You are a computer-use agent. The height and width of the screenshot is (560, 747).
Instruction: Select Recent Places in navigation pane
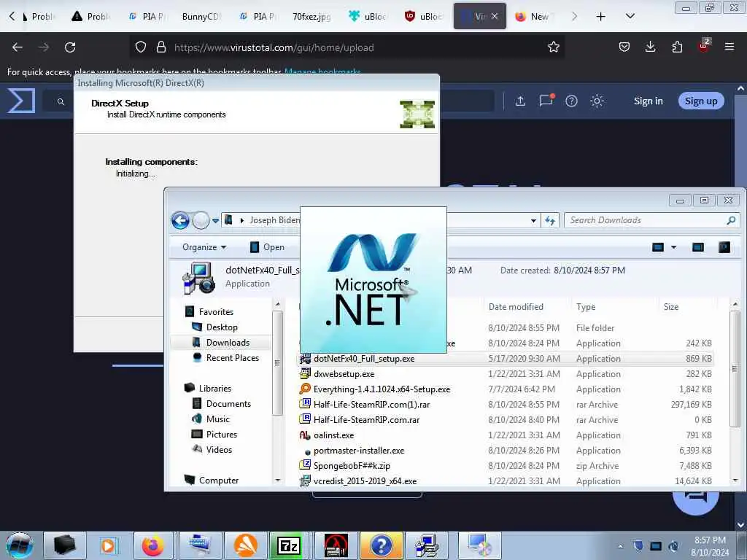point(233,357)
